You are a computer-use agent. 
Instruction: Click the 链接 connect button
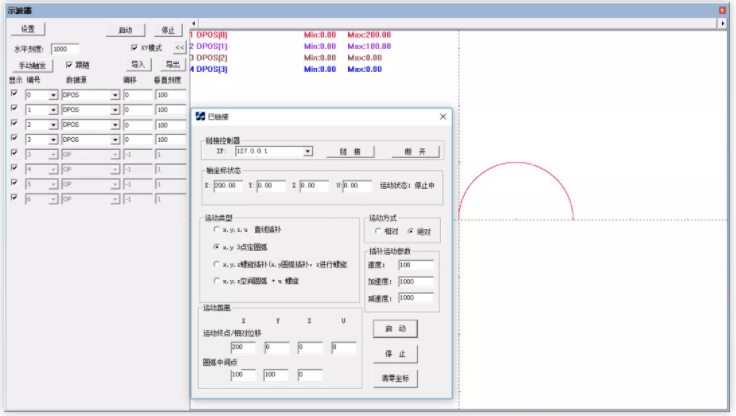350,151
